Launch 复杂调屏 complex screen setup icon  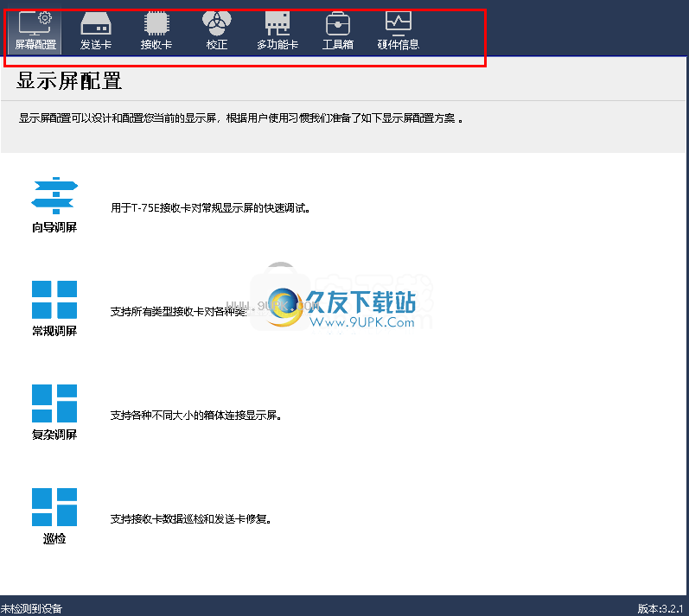(x=54, y=403)
